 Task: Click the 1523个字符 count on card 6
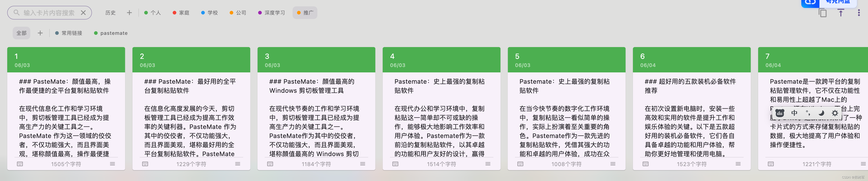tap(692, 164)
